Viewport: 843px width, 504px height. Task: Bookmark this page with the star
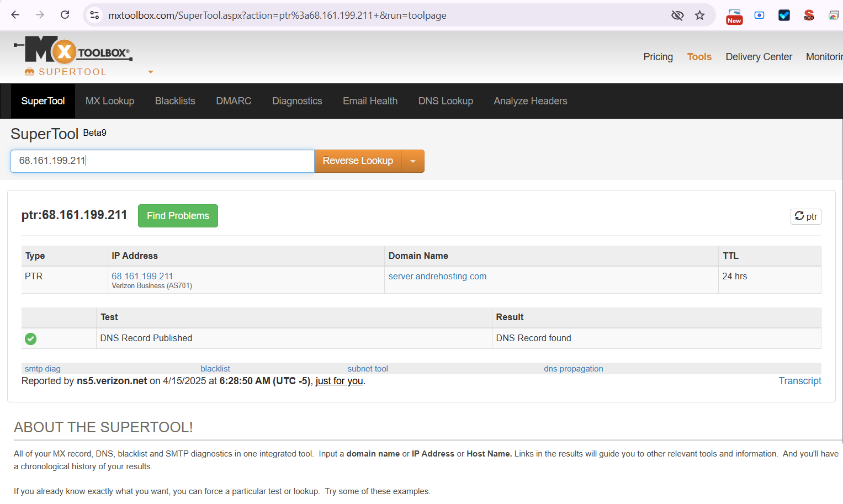pos(700,15)
